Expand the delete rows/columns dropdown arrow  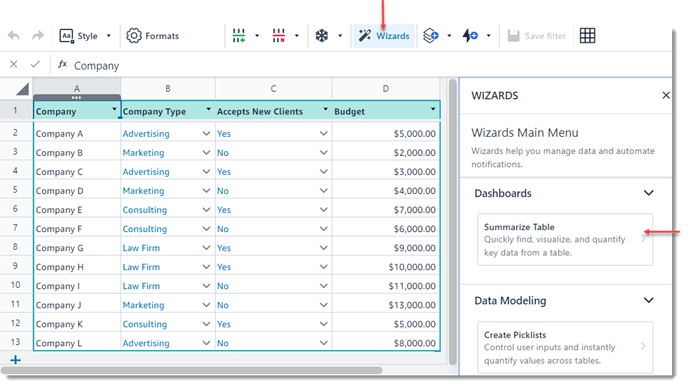point(297,36)
